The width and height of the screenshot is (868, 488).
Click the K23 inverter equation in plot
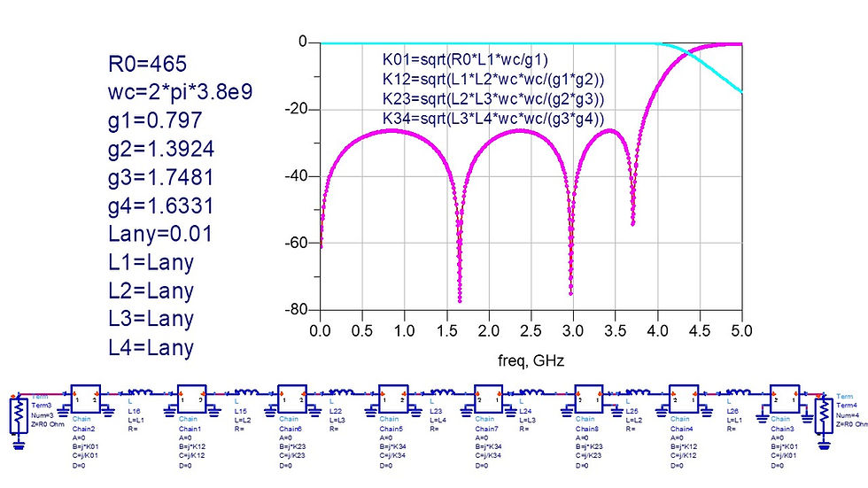pyautogui.click(x=493, y=99)
